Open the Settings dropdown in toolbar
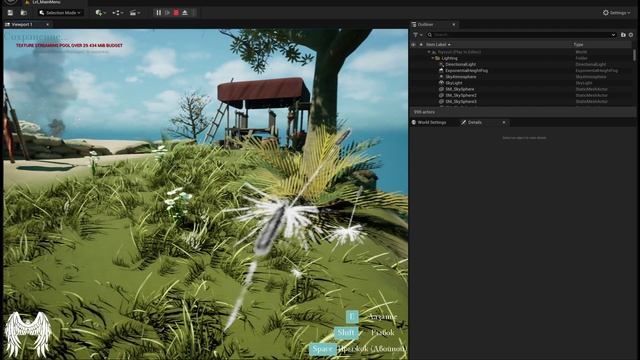Screen dimensions: 640x360 coord(616,13)
